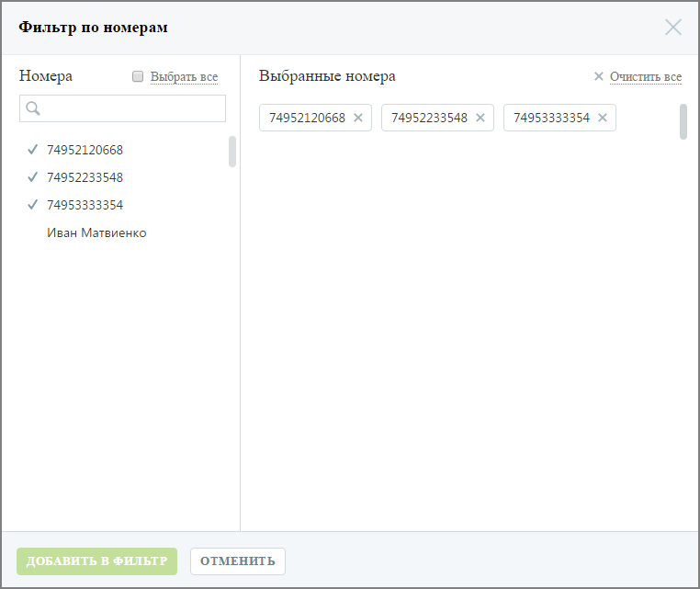This screenshot has width=700, height=589.
Task: Click the 'Очистить все' link
Action: 646,77
